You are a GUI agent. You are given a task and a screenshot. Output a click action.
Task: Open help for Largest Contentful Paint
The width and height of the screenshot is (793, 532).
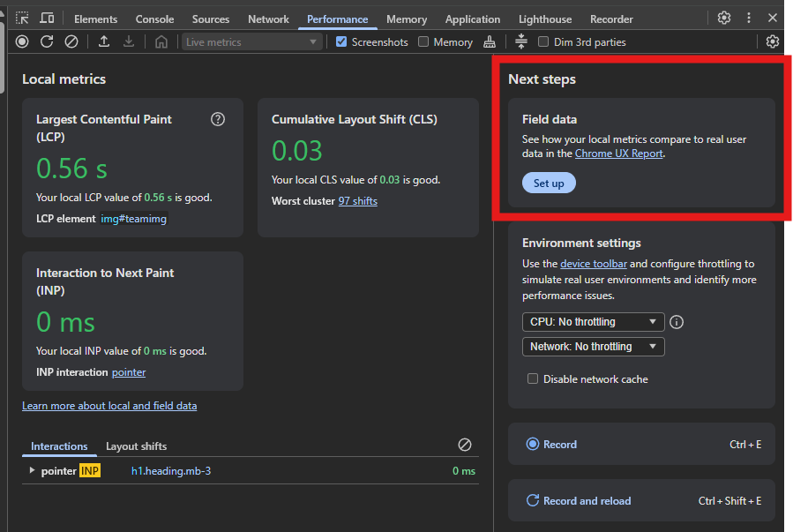[x=218, y=119]
